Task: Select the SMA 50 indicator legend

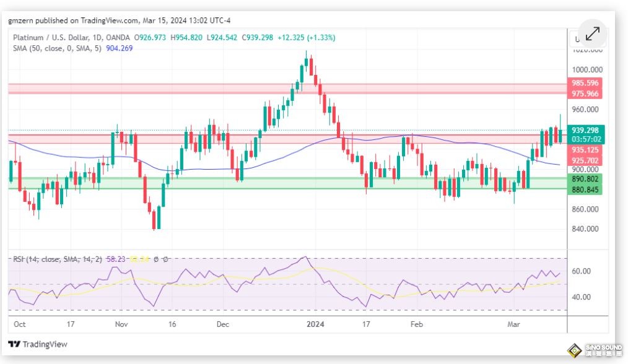Action: [73, 48]
